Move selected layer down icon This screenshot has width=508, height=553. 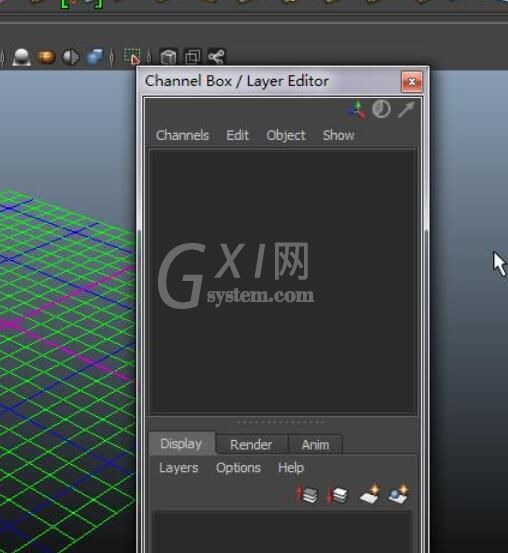tap(337, 496)
